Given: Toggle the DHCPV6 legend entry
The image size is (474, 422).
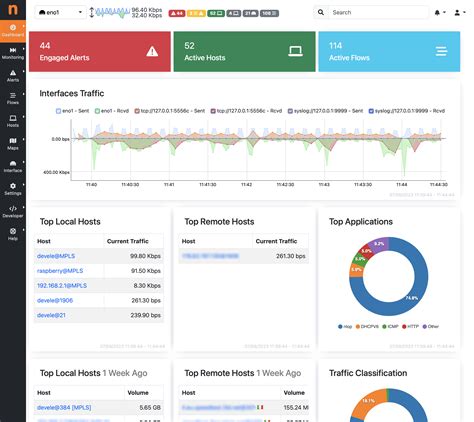Looking at the screenshot, I should pos(367,326).
